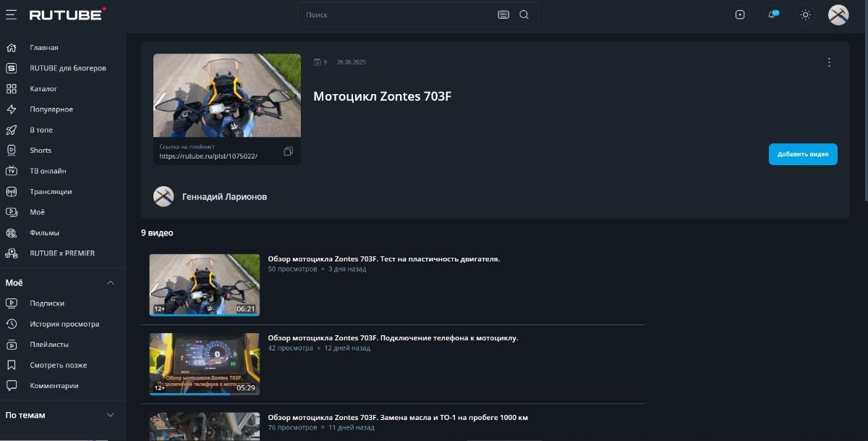Screen dimensions: 868x441
Task: Toggle light/dark theme sun icon
Action: point(806,14)
